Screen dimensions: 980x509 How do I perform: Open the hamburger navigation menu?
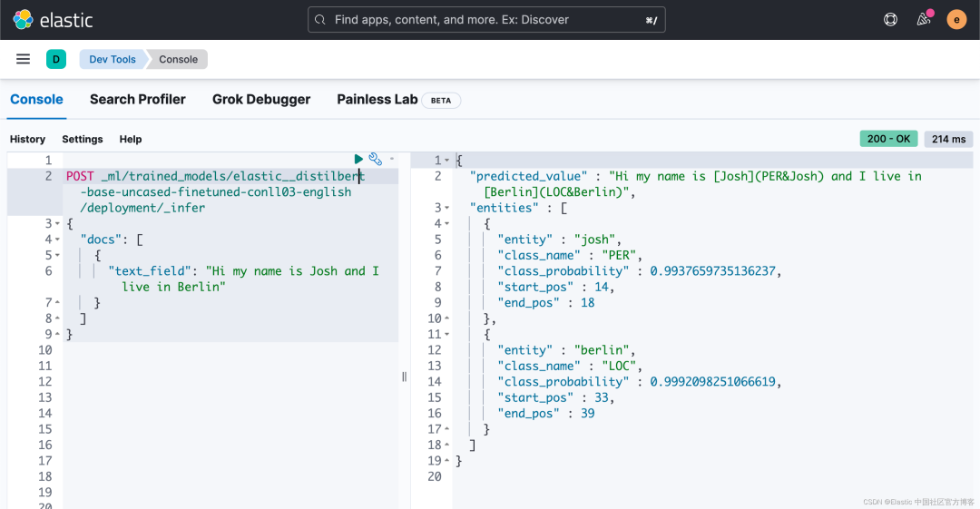[x=24, y=59]
